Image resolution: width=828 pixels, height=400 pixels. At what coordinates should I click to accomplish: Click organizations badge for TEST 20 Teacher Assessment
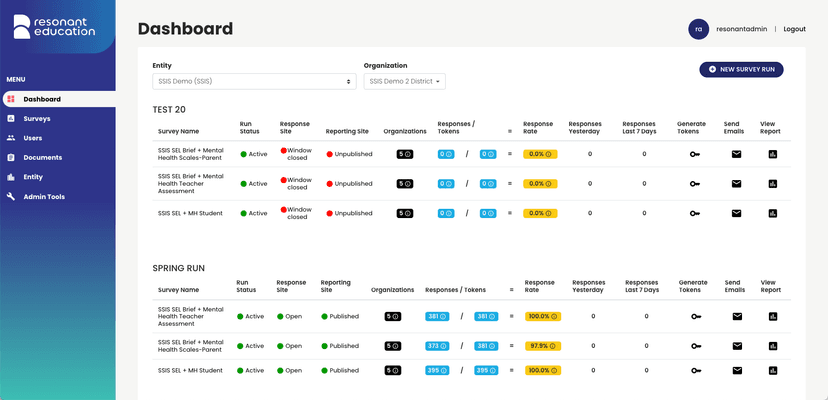click(x=405, y=184)
